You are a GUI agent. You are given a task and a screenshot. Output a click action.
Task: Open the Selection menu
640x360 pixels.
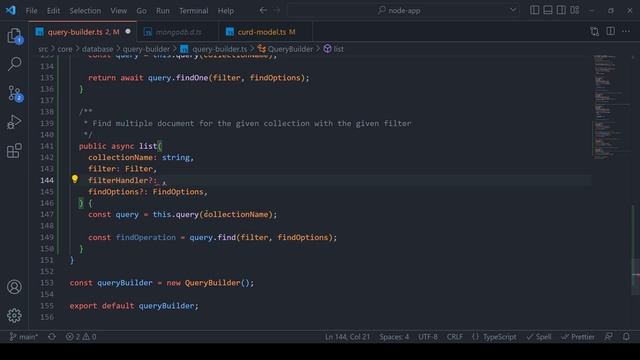tap(85, 11)
